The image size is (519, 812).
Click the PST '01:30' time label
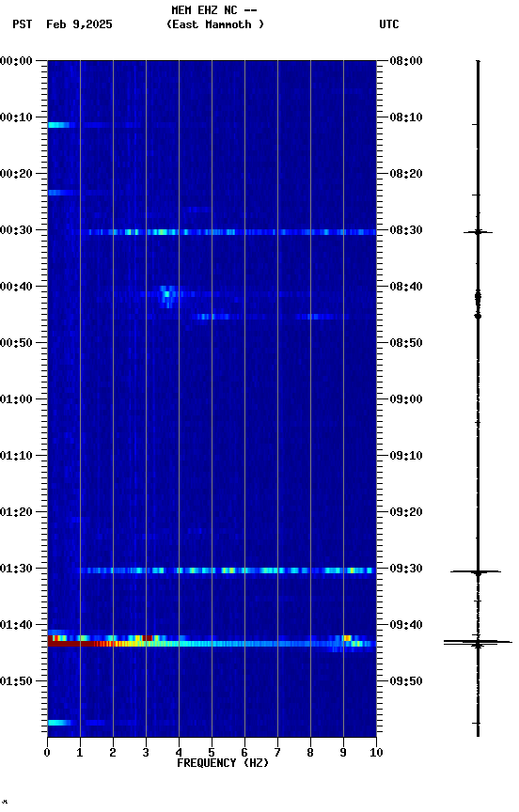click(16, 569)
